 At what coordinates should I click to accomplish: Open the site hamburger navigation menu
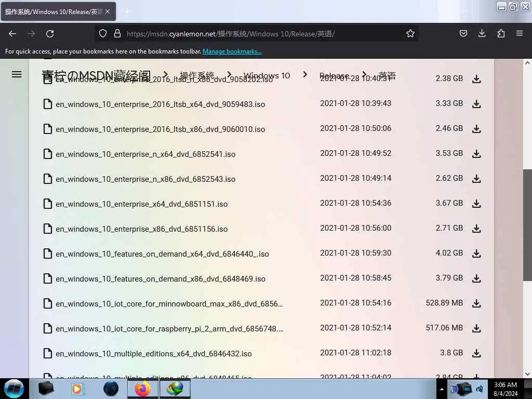pyautogui.click(x=17, y=74)
